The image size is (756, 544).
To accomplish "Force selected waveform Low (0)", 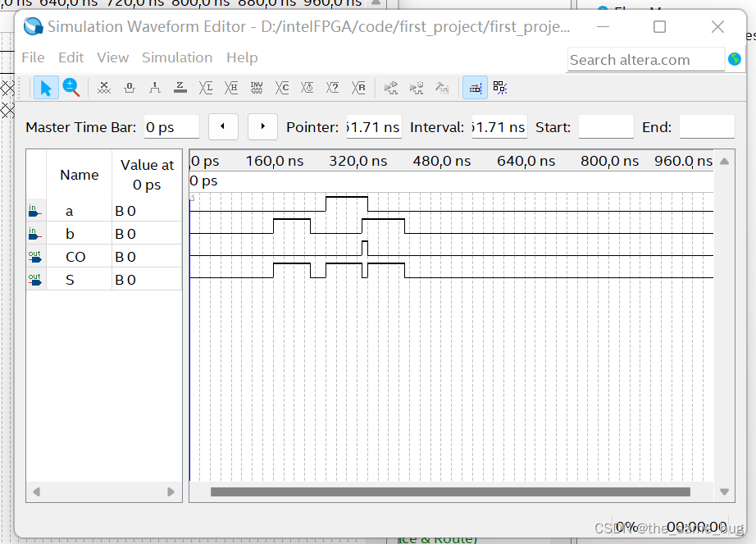I will tap(130, 88).
